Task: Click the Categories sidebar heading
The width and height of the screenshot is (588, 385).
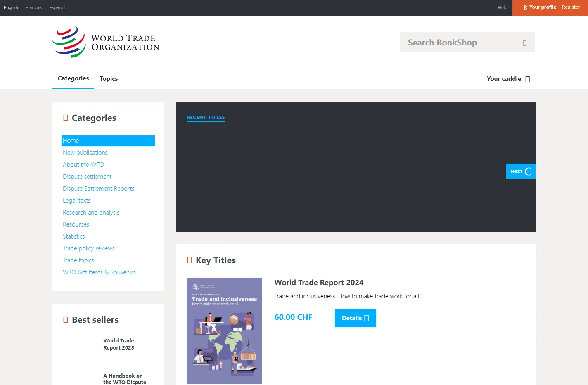Action: click(94, 118)
